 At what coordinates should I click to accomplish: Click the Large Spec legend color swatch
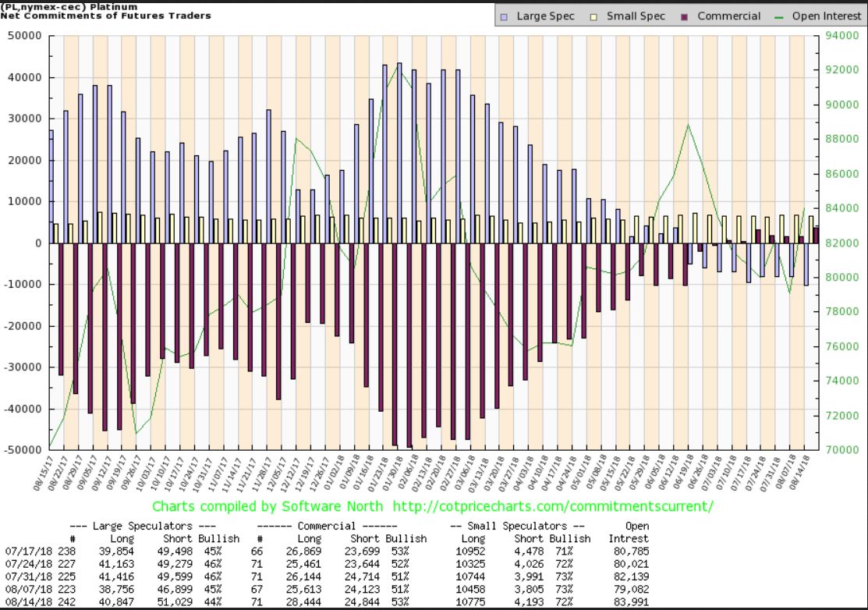click(506, 16)
